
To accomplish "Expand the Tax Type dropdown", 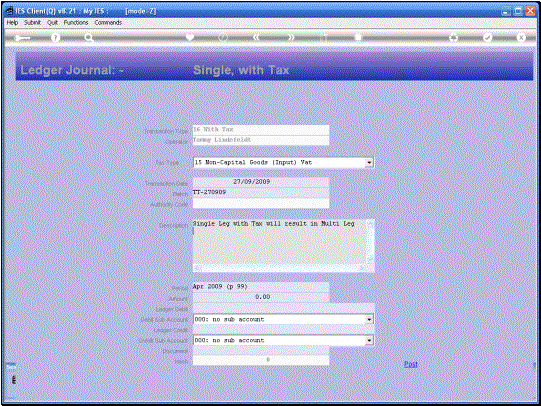I will click(369, 162).
